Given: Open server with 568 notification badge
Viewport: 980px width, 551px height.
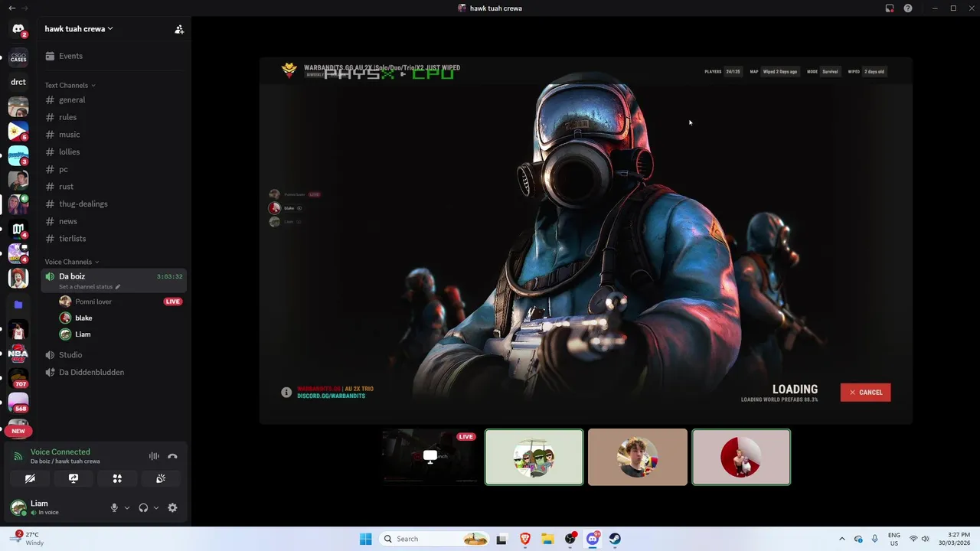Looking at the screenshot, I should pyautogui.click(x=18, y=403).
